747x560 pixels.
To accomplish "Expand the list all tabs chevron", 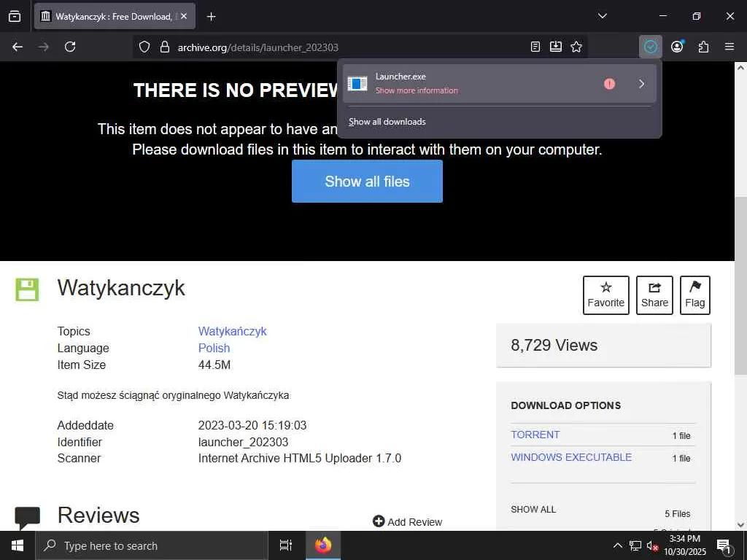I will point(602,16).
